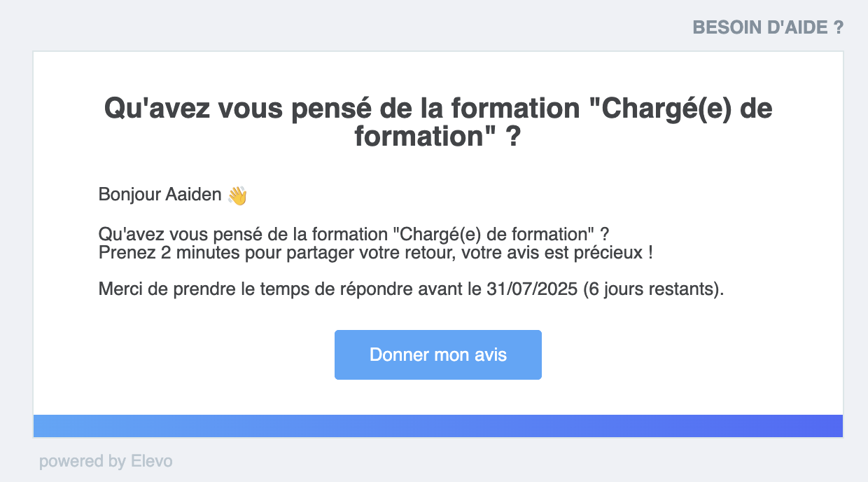Click the word Elevo in footer
Screen dimensions: 868x482
coord(152,461)
